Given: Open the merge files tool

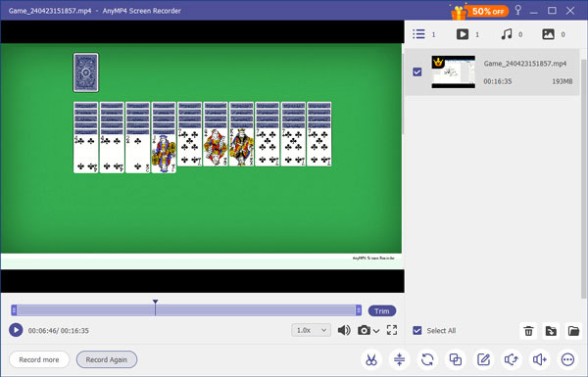Looking at the screenshot, I should (456, 359).
